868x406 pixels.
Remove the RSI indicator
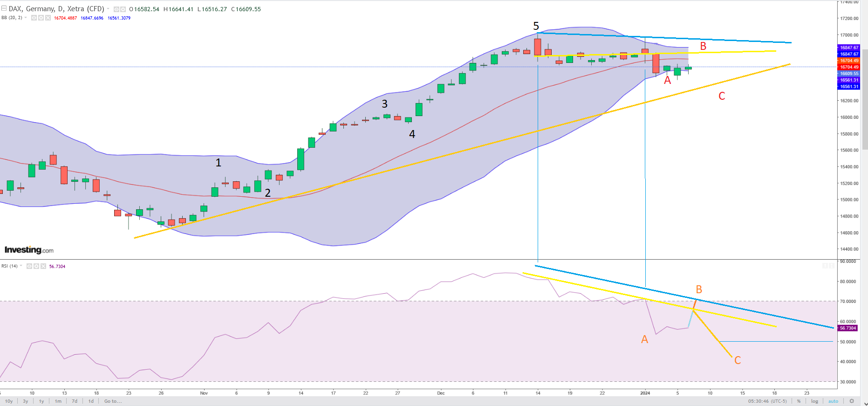tap(43, 266)
